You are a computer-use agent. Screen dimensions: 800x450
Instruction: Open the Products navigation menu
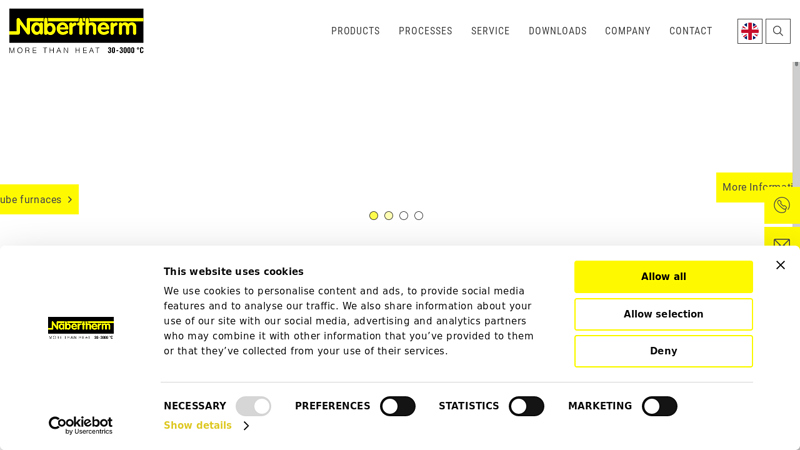[355, 31]
